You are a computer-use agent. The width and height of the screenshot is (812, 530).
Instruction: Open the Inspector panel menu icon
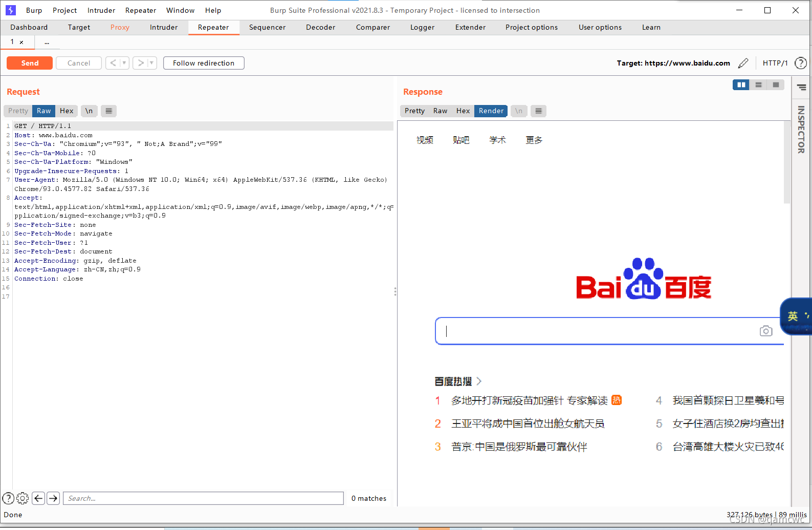pos(802,88)
